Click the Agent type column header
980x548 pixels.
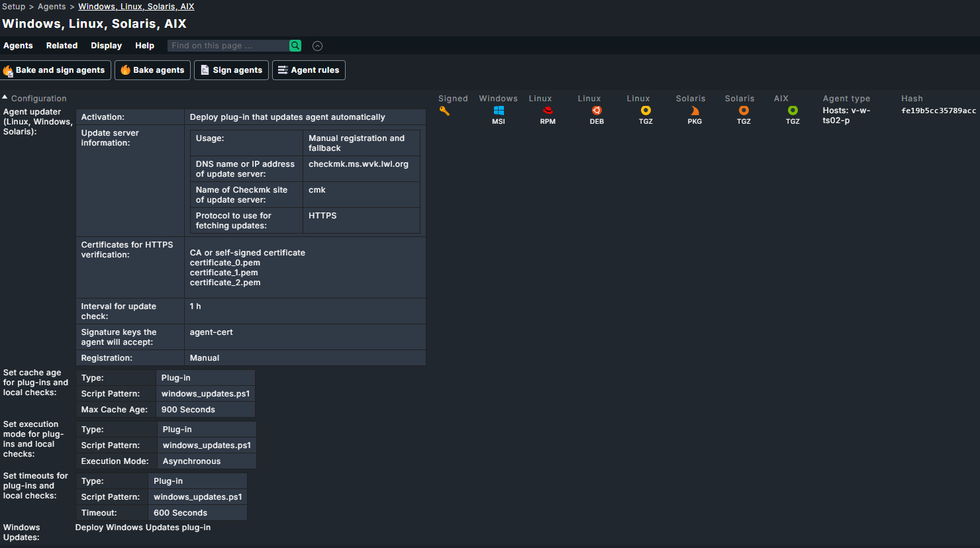click(x=846, y=99)
